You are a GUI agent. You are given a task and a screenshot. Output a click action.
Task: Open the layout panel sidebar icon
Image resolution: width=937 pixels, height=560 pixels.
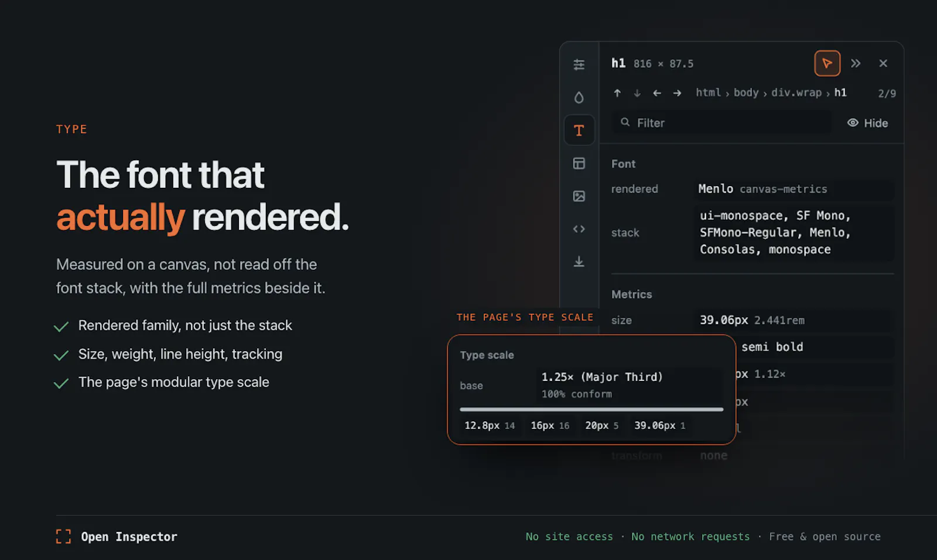(579, 163)
